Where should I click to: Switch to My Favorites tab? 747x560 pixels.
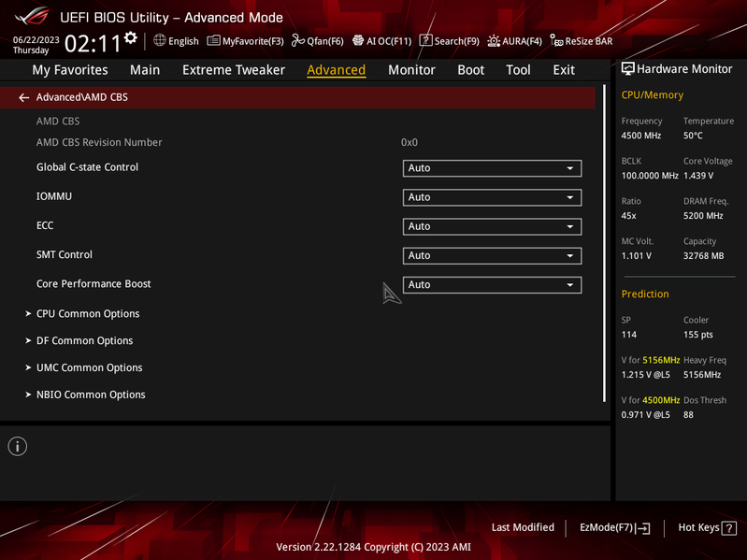[70, 70]
